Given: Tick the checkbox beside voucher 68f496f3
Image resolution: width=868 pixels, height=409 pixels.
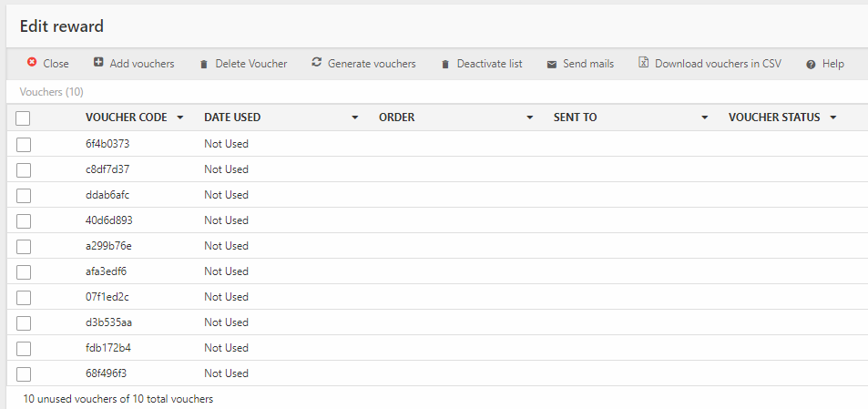Looking at the screenshot, I should (24, 373).
